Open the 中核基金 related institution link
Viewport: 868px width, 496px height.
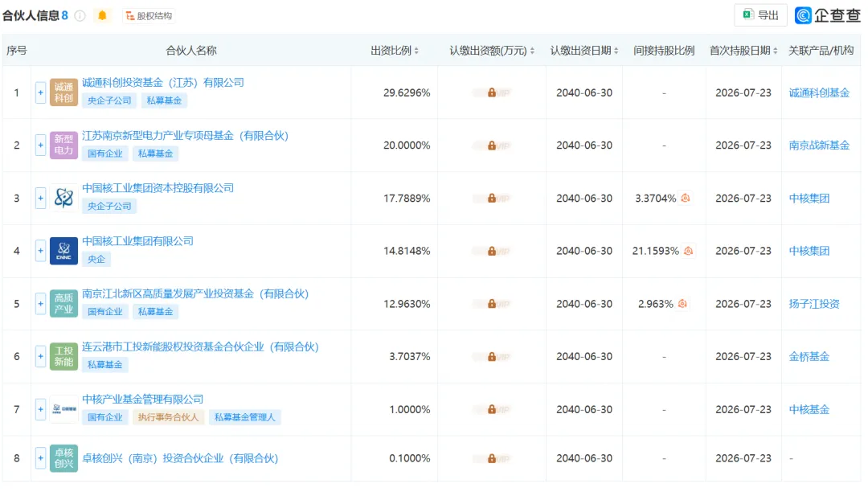pyautogui.click(x=809, y=410)
